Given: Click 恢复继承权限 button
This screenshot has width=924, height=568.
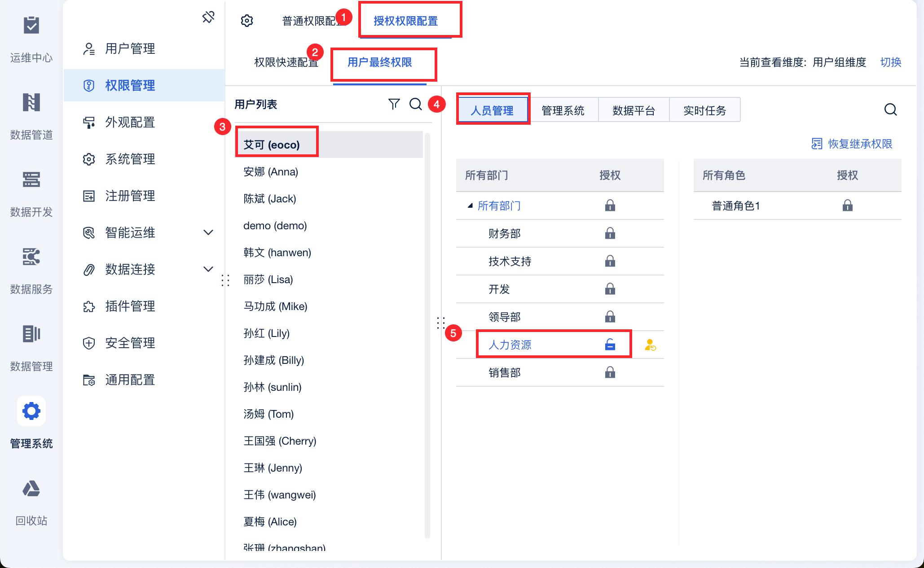Looking at the screenshot, I should pyautogui.click(x=852, y=144).
